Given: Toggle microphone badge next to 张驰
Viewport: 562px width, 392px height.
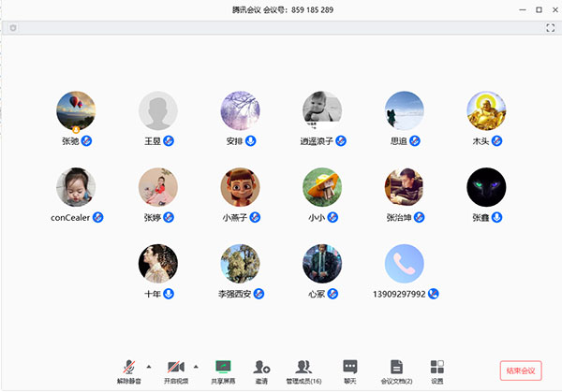Looking at the screenshot, I should click(x=86, y=140).
